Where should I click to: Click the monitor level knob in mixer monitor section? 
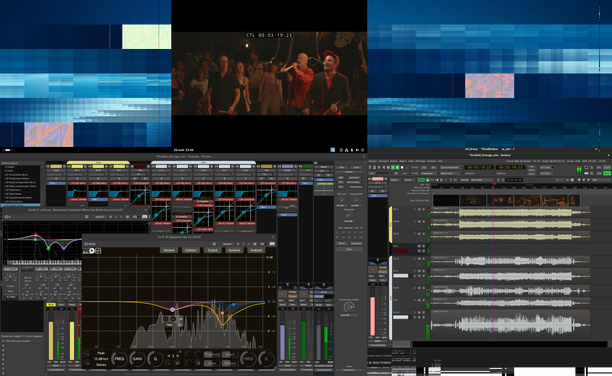click(349, 307)
